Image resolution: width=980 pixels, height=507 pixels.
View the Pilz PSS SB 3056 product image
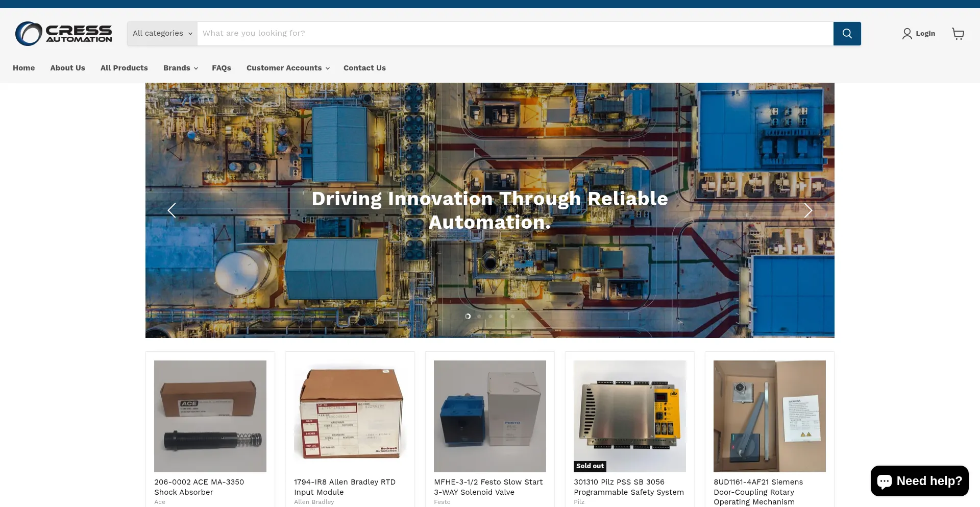[629, 416]
